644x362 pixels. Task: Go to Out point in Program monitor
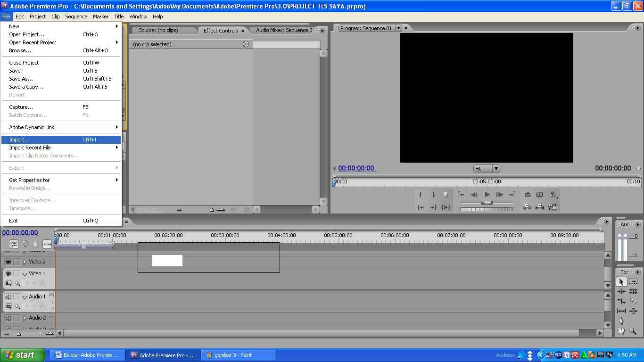click(433, 207)
